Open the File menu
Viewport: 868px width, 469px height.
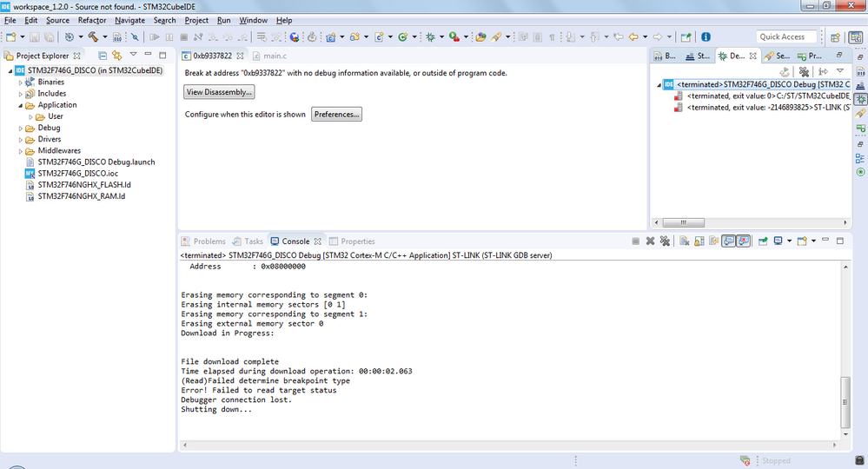pos(10,21)
